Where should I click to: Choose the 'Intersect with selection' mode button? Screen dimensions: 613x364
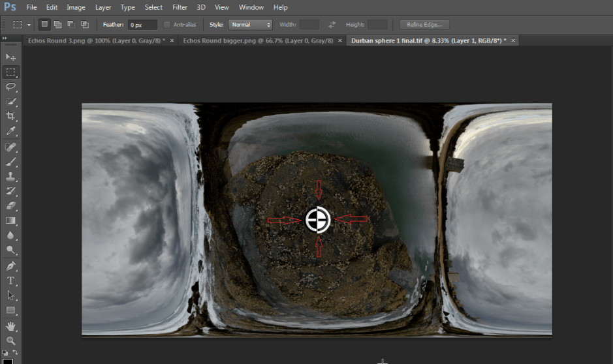pyautogui.click(x=84, y=25)
